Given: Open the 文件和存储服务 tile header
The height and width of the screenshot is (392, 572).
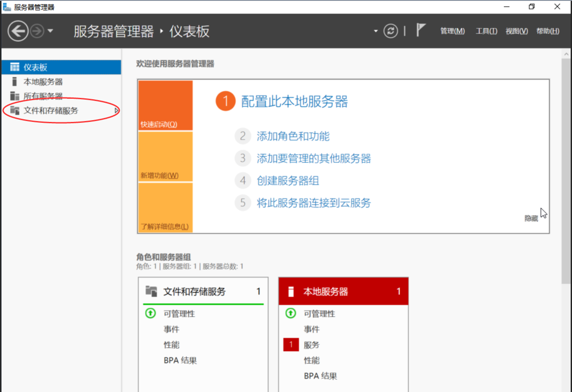Looking at the screenshot, I should pos(203,291).
